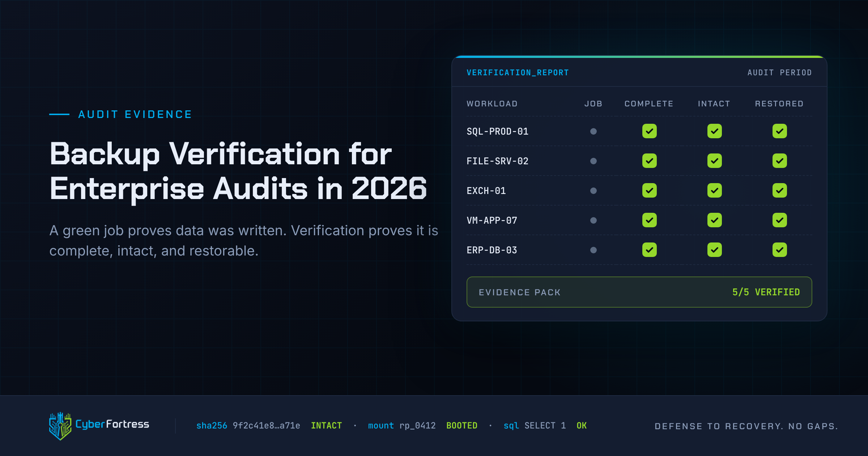Toggle ERP-DB-03 Complete checkmark
868x456 pixels.
click(x=650, y=250)
